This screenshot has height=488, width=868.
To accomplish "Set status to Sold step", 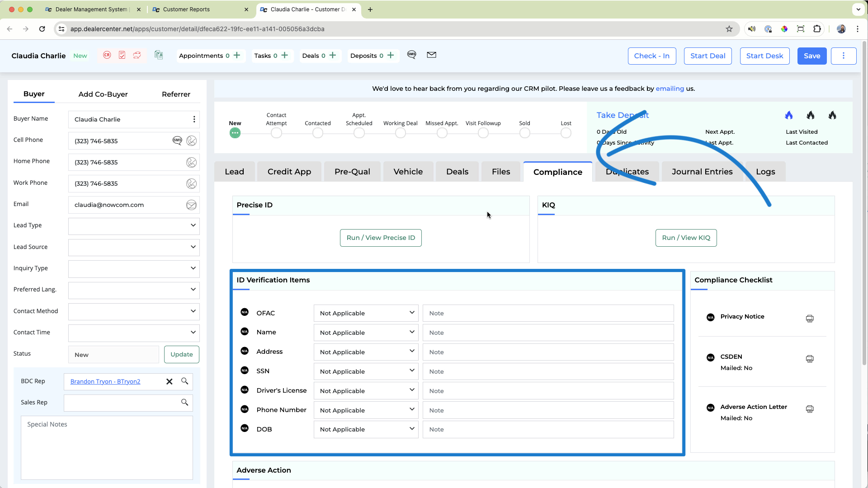I will [525, 133].
